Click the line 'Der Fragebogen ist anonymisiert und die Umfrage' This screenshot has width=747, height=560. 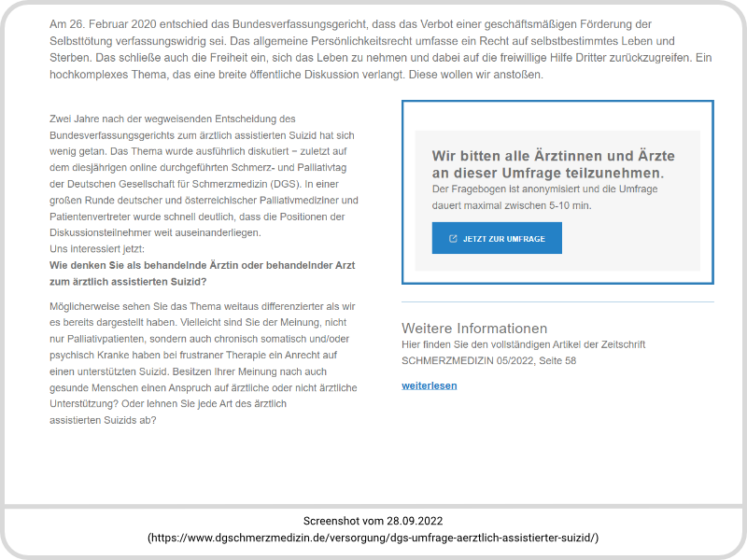(544, 189)
